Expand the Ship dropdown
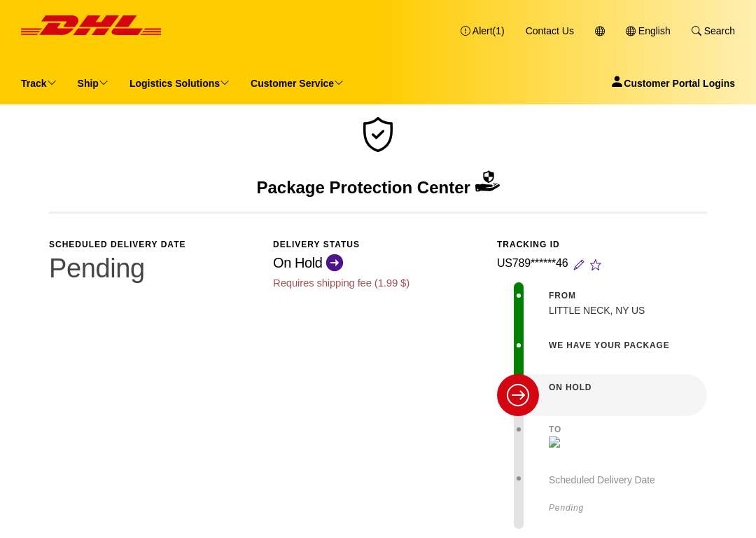This screenshot has width=756, height=538. click(92, 83)
